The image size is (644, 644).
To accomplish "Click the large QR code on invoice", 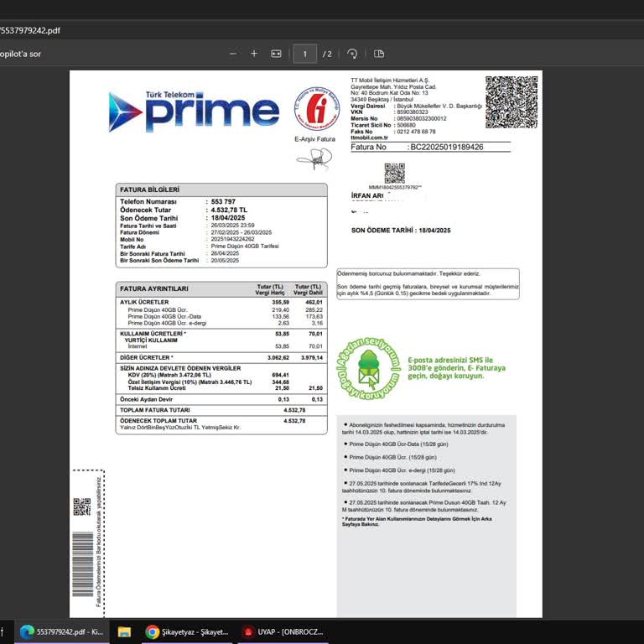I will click(x=512, y=102).
